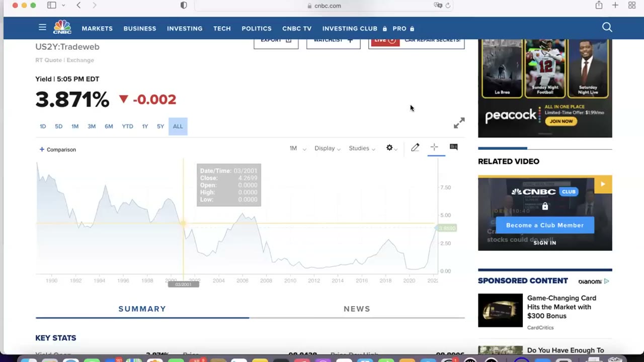Select the pencil draw tool on chart
644x362 pixels.
(415, 147)
